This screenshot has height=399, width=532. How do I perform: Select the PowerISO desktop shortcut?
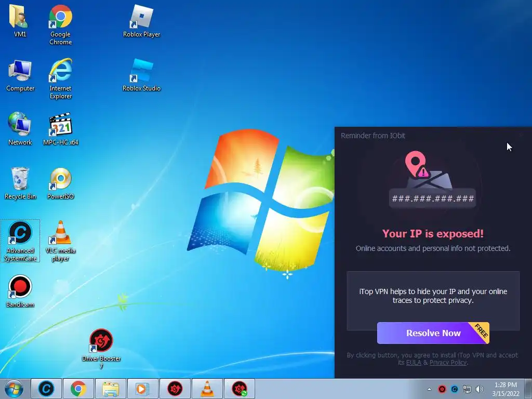pos(60,183)
